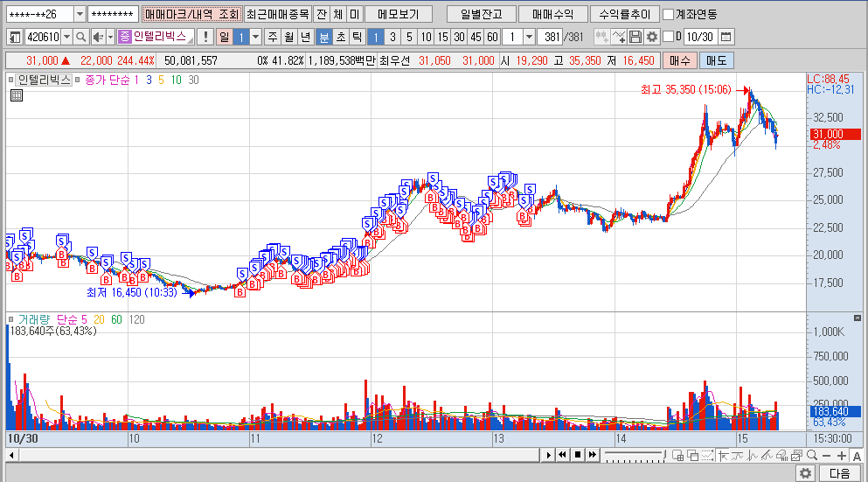Screen dimensions: 868x482
Task: Open the 매매수익 tab button
Action: (553, 14)
